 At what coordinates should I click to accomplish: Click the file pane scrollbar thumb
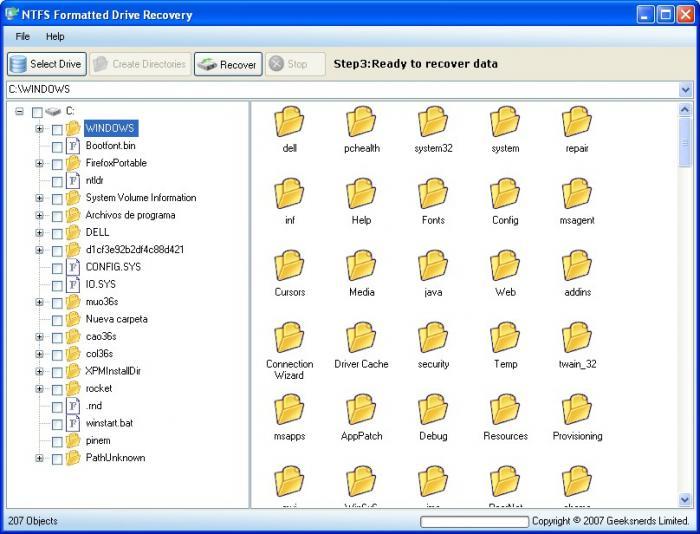point(685,143)
